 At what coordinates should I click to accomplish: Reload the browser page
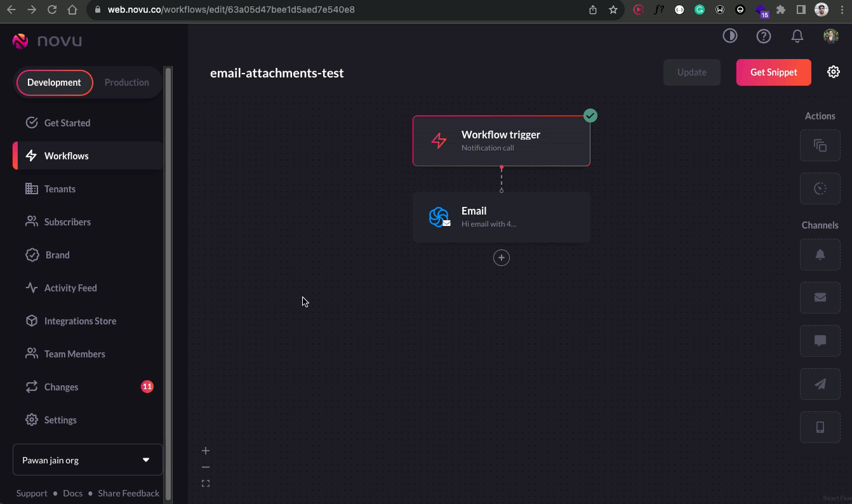coord(52,10)
